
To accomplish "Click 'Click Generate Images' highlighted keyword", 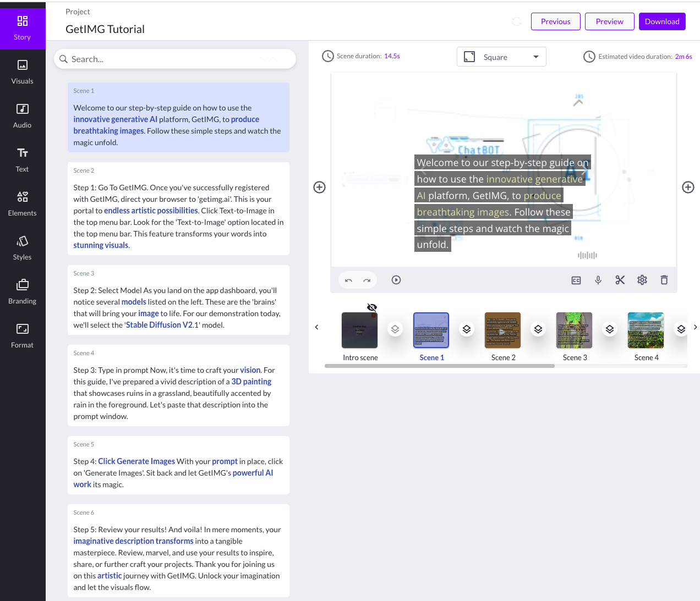I will [x=136, y=461].
